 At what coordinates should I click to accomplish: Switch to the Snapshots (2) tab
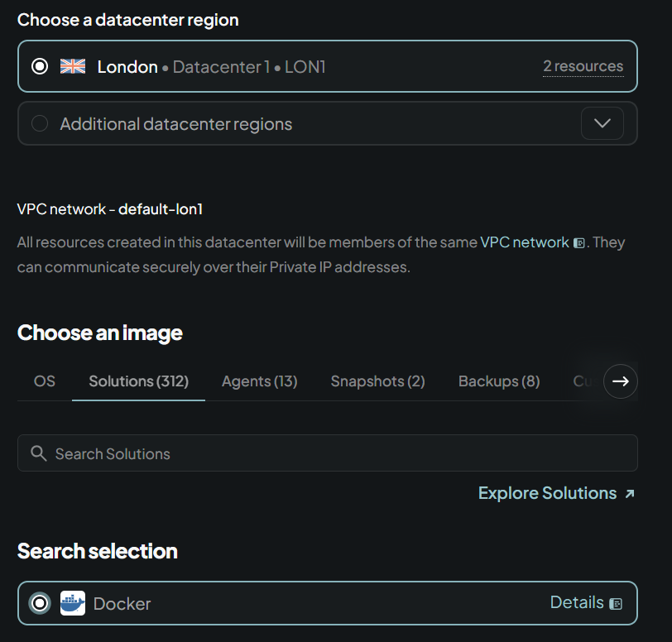coord(377,381)
